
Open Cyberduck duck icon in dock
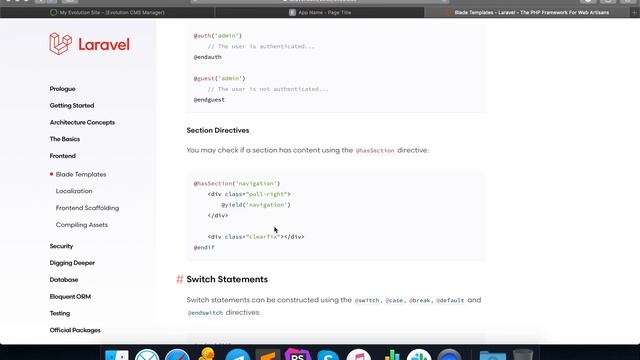click(x=207, y=354)
